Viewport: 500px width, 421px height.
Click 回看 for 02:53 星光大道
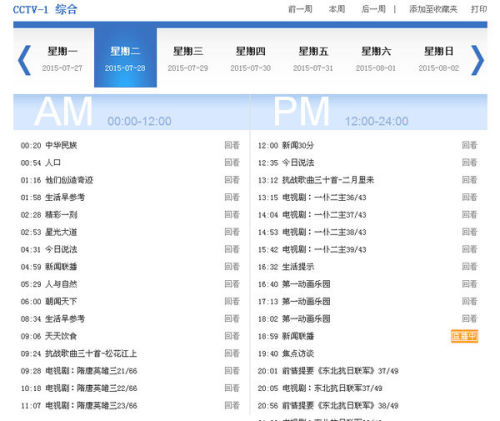click(x=232, y=232)
